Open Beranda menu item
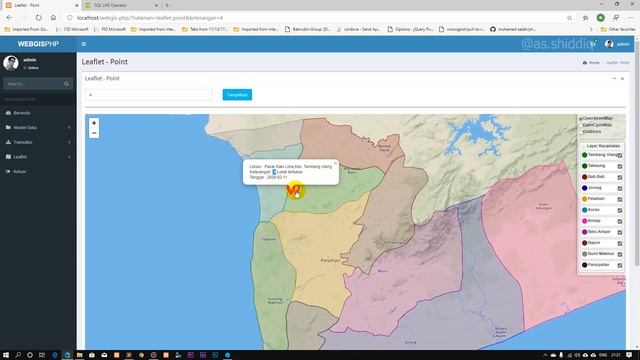This screenshot has width=640, height=360. (38, 113)
